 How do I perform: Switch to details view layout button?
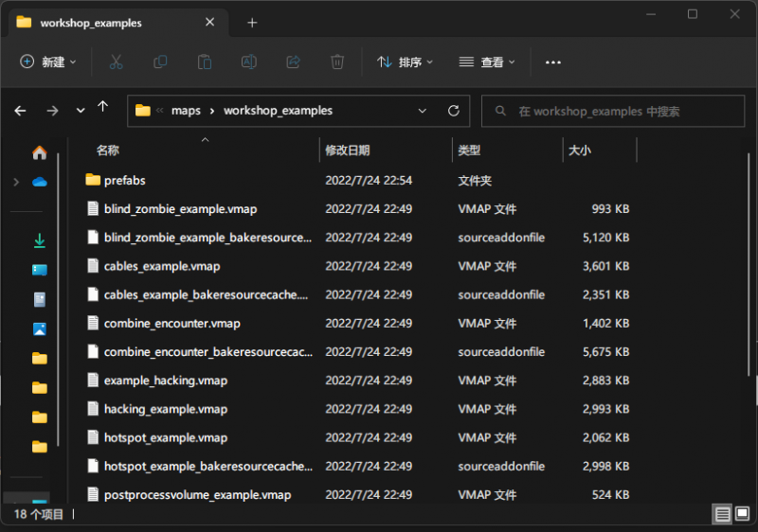point(723,514)
